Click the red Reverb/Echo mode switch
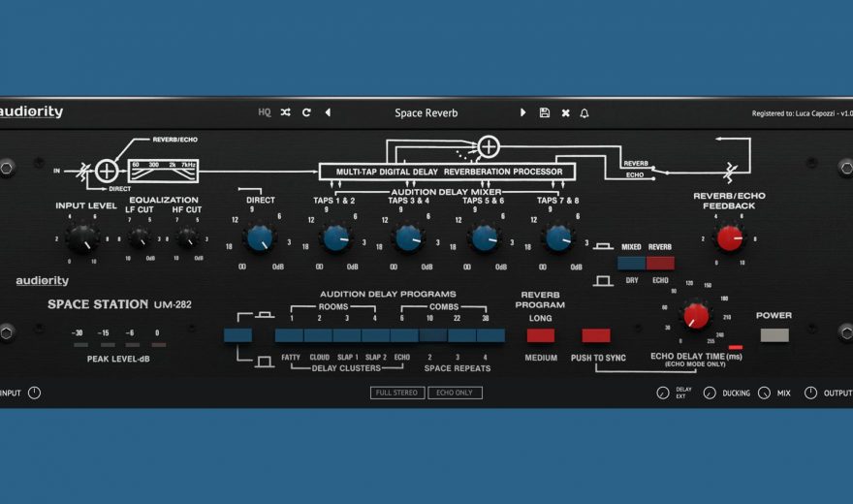The height and width of the screenshot is (504, 853). click(x=660, y=263)
